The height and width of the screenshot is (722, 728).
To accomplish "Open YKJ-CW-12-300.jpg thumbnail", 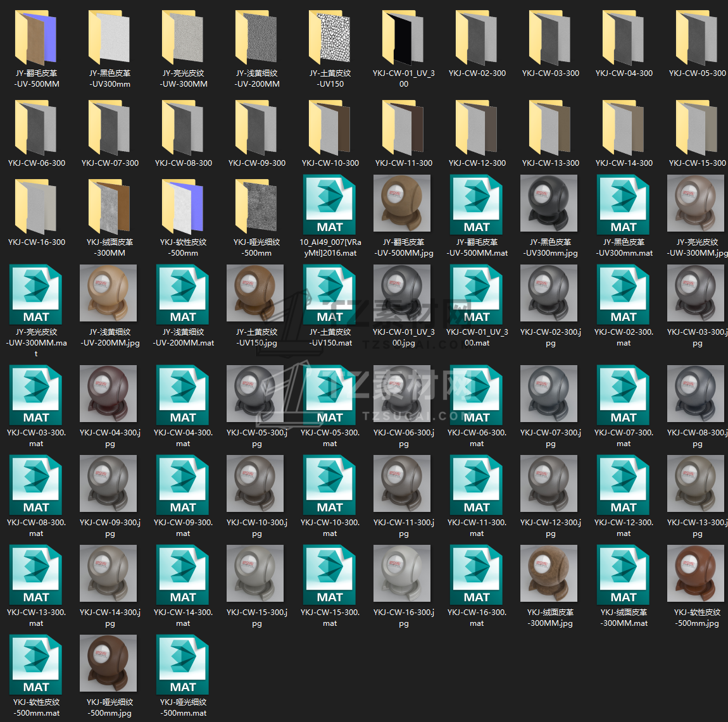I will [x=549, y=483].
